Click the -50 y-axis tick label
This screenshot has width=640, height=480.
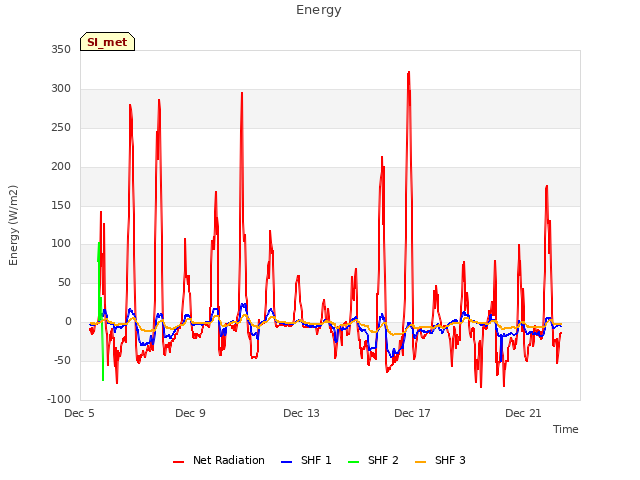click(62, 360)
